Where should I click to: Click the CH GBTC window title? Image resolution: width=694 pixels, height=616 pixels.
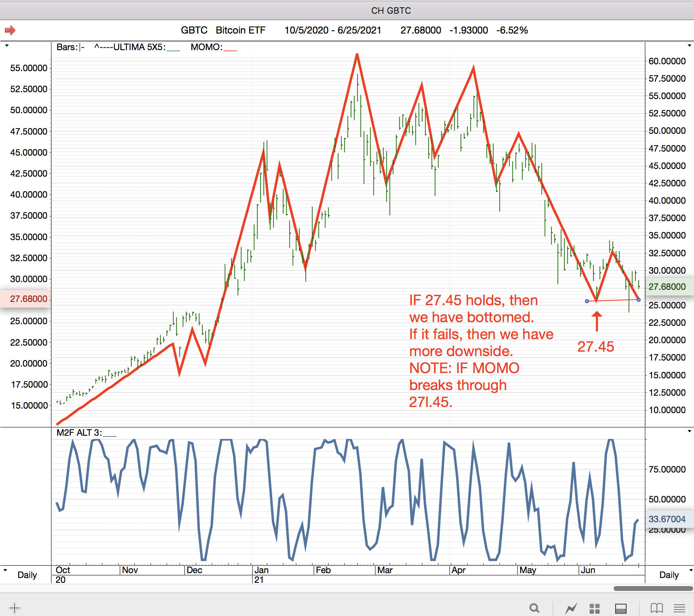(x=391, y=11)
